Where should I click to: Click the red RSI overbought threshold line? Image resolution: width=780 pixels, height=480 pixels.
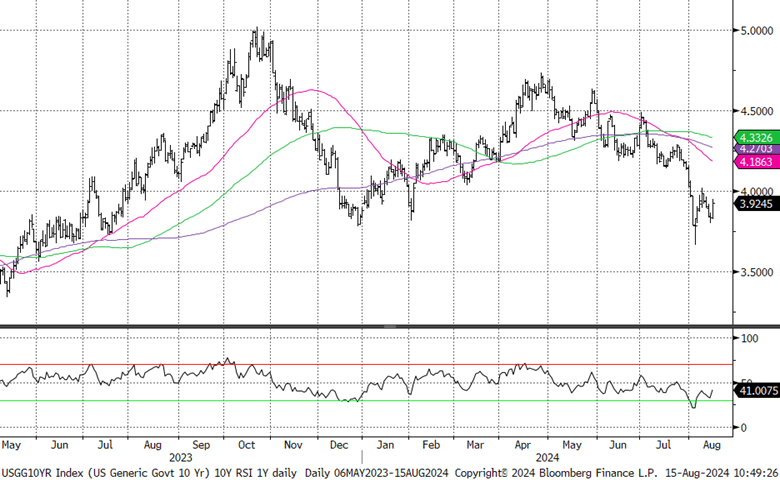point(300,365)
